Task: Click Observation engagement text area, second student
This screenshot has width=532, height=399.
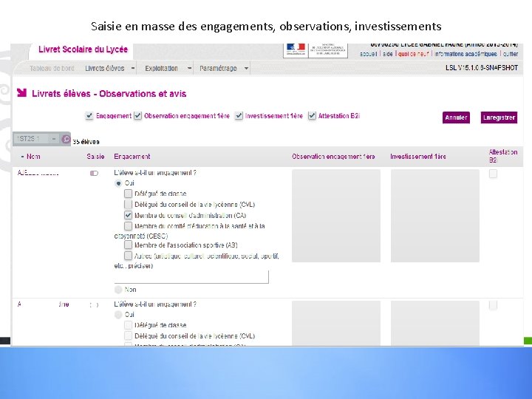Action: (336, 323)
